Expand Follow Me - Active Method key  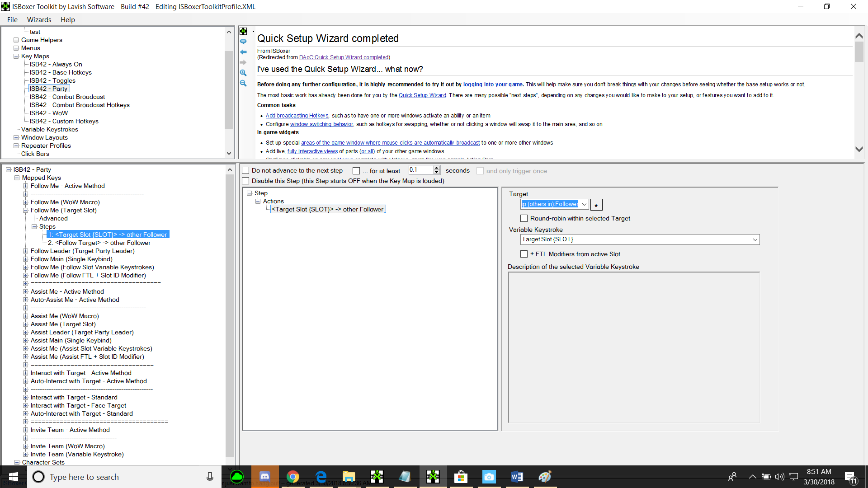point(26,186)
